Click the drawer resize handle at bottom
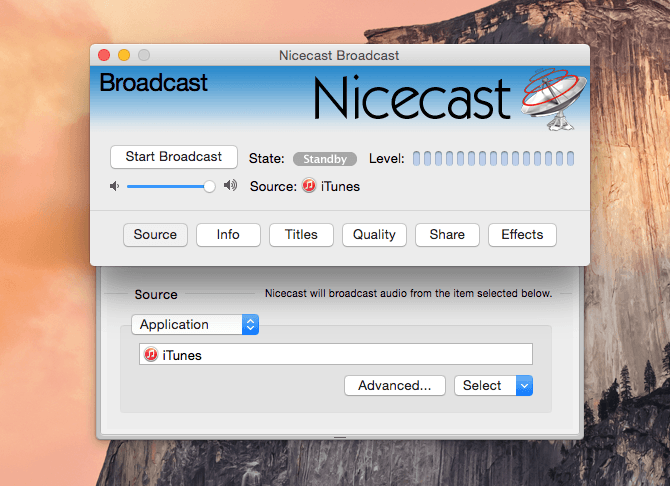 340,437
